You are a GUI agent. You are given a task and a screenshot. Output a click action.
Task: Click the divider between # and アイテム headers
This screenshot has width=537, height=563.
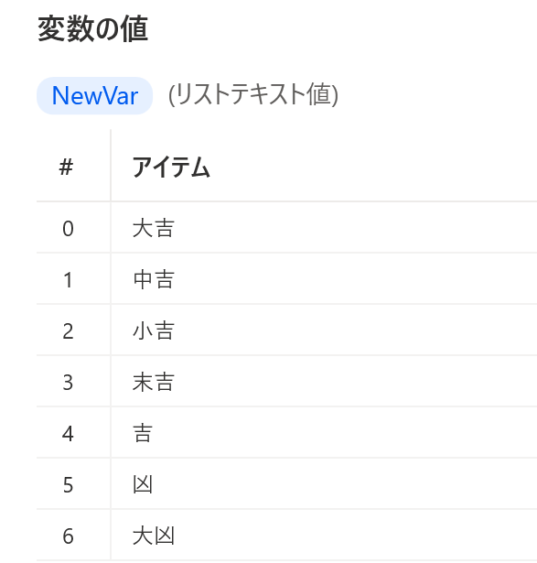point(111,165)
